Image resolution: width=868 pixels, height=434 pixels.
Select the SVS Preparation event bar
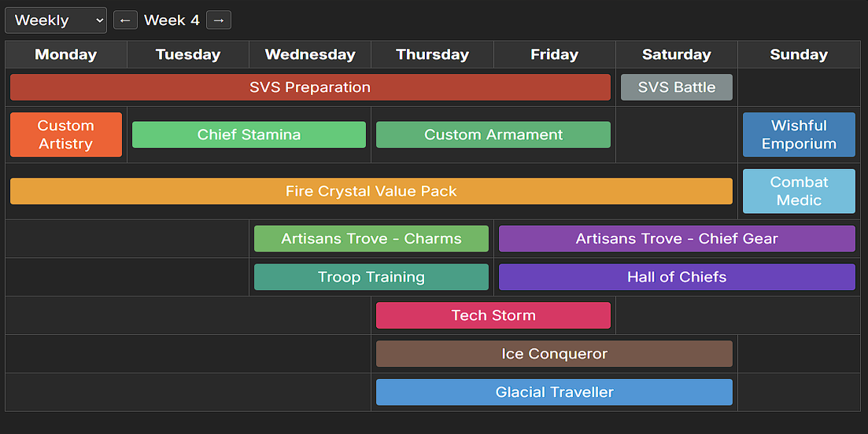(x=310, y=87)
